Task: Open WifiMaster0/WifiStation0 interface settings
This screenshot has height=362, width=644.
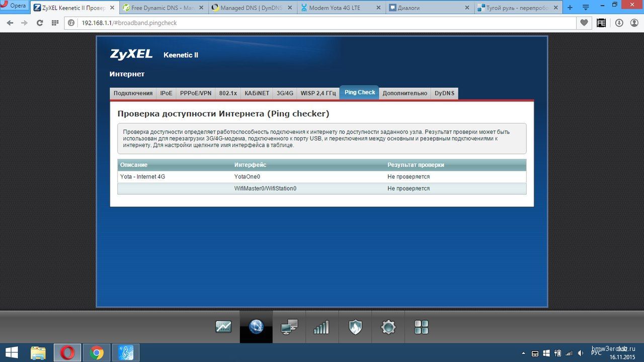Action: 265,189
